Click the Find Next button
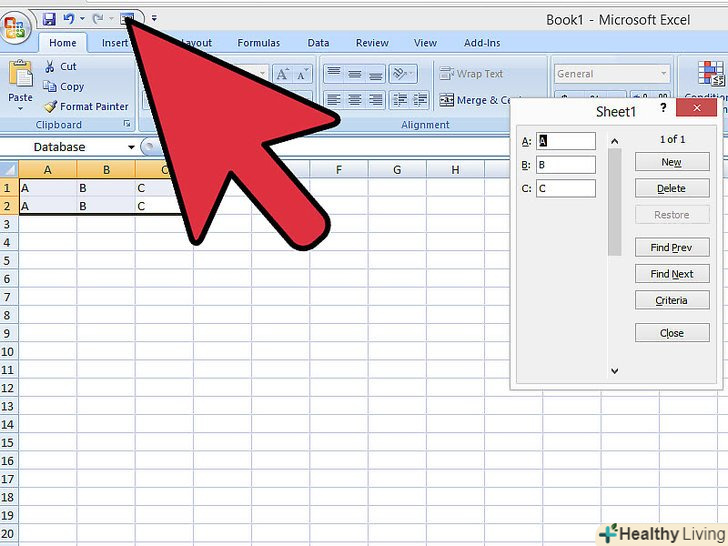Image resolution: width=728 pixels, height=546 pixels. 672,273
